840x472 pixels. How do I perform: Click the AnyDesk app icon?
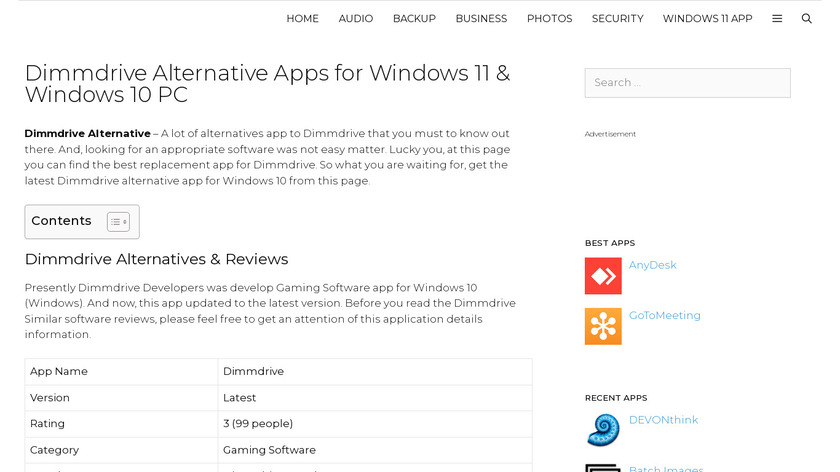(x=603, y=276)
